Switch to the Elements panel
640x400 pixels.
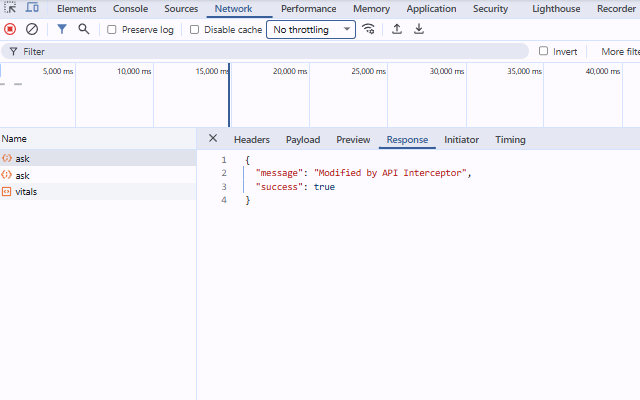pyautogui.click(x=77, y=9)
